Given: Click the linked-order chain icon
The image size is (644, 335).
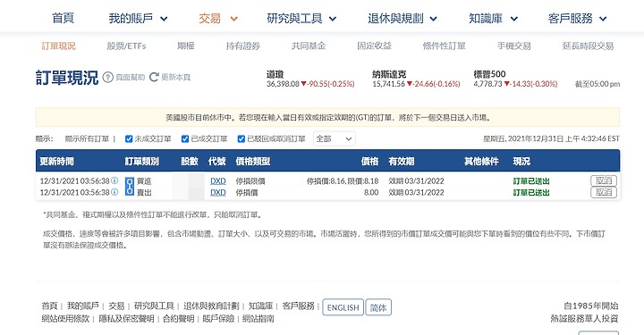Looking at the screenshot, I should pyautogui.click(x=130, y=186).
